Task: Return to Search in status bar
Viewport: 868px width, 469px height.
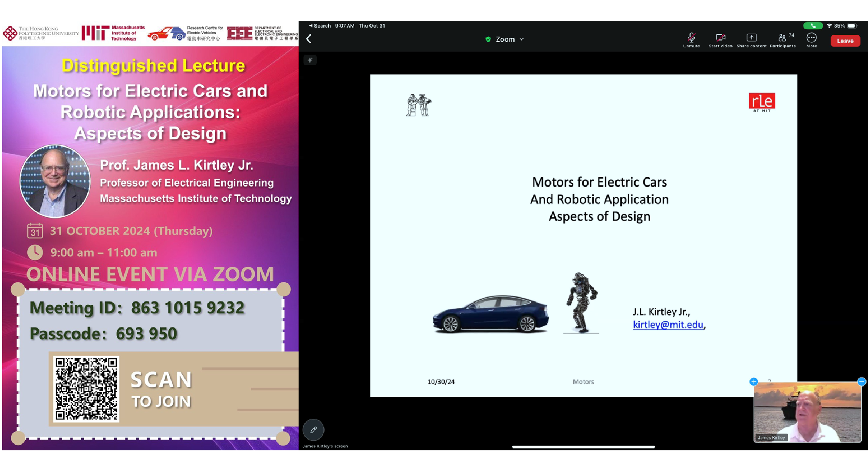Action: click(320, 26)
